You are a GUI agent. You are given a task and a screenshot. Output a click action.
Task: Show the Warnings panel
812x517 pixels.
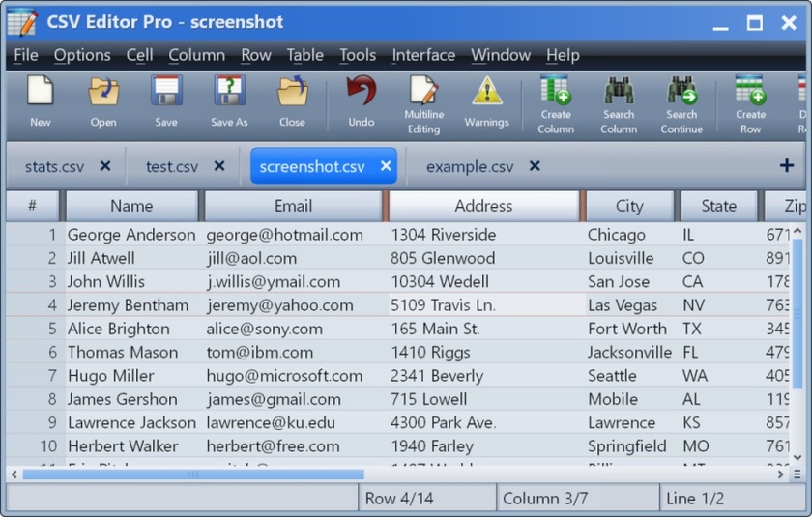(x=487, y=91)
